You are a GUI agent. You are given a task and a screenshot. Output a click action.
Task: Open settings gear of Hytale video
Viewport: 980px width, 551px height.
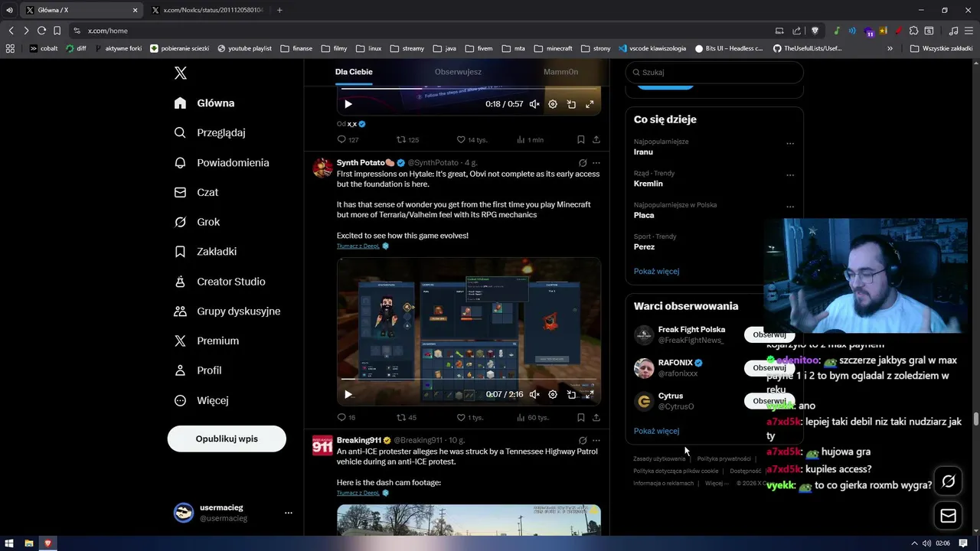coord(553,395)
